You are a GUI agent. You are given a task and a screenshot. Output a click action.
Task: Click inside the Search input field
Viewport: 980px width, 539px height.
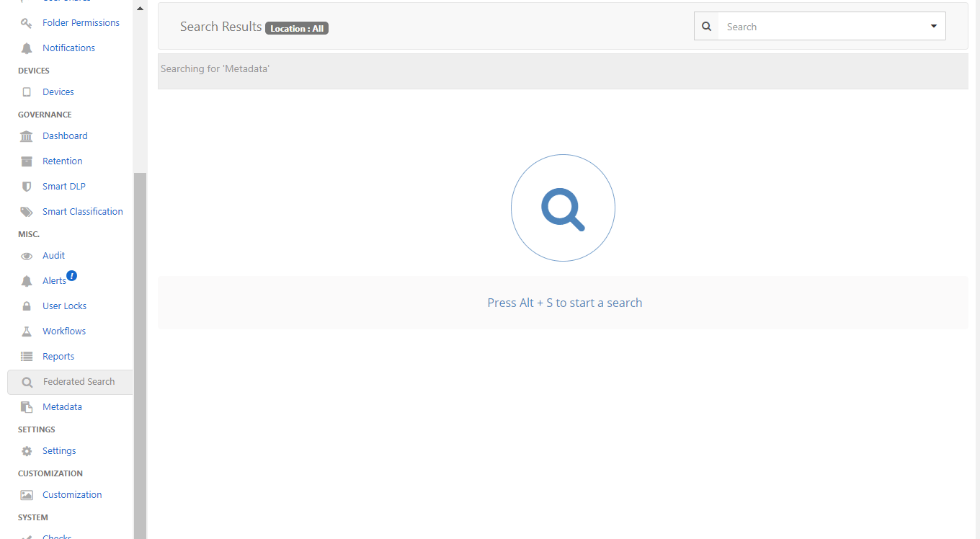click(x=807, y=26)
